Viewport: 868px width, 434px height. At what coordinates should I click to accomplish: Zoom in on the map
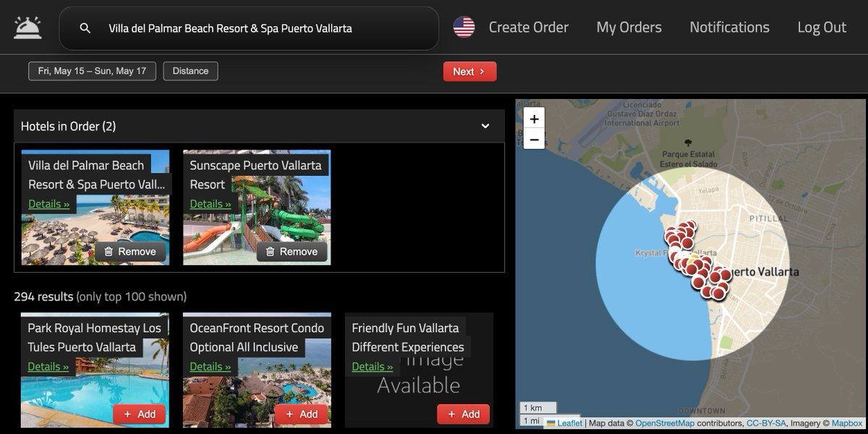click(x=534, y=119)
